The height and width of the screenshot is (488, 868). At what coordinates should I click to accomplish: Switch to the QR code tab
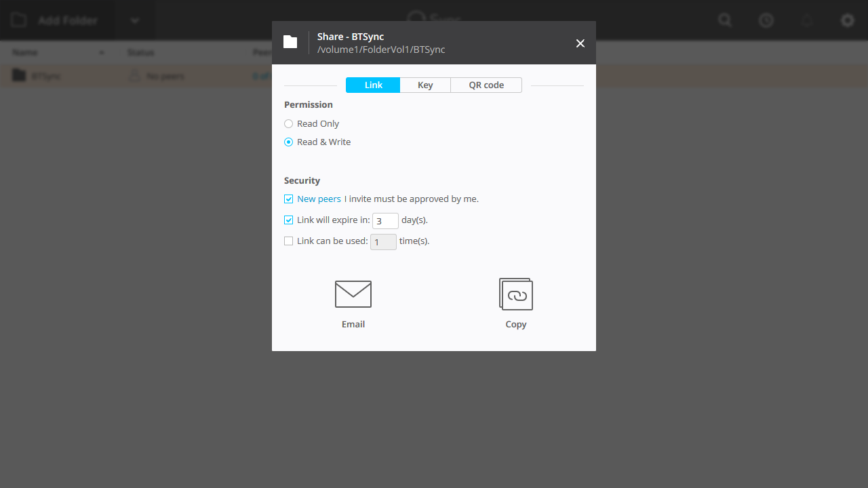[486, 85]
